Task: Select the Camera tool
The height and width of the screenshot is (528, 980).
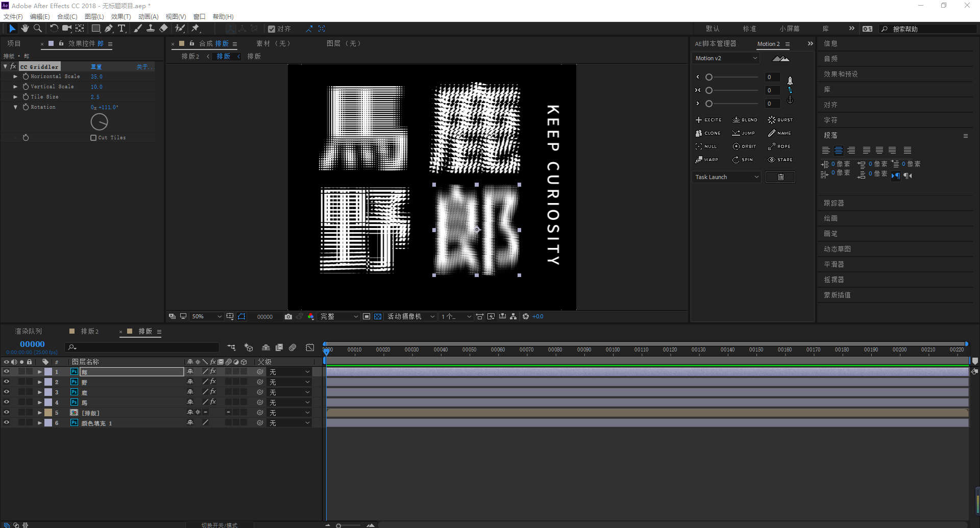Action: pos(66,29)
